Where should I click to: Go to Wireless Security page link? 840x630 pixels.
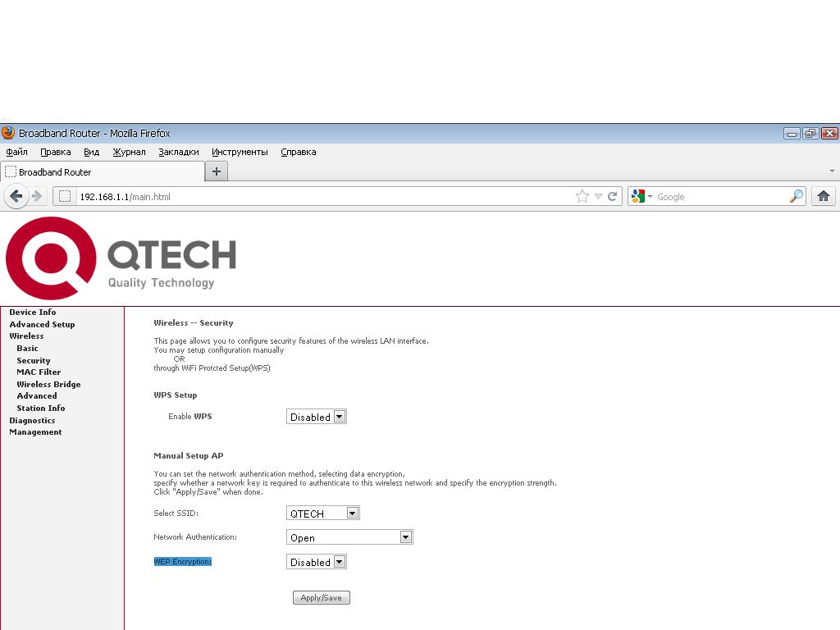tap(34, 361)
